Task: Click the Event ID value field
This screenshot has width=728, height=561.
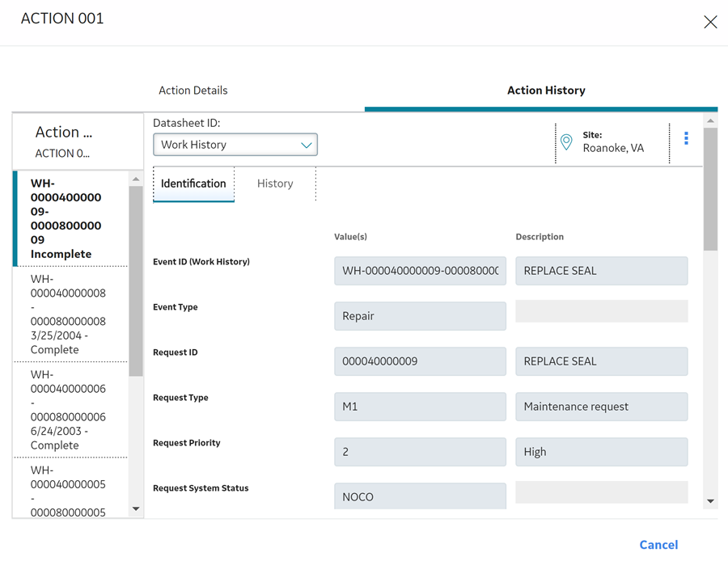Action: pos(420,271)
